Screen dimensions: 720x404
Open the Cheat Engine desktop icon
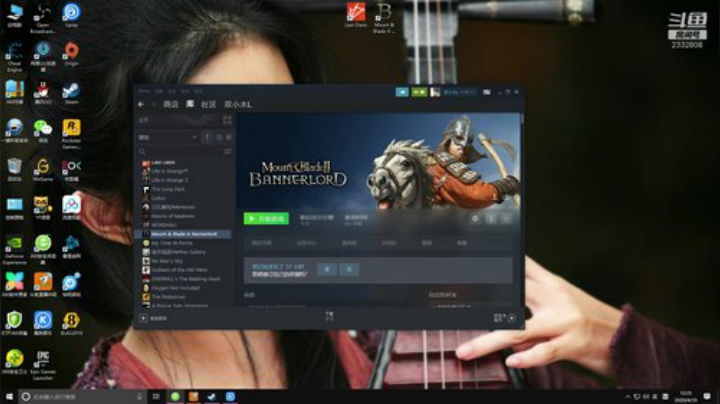coord(14,57)
